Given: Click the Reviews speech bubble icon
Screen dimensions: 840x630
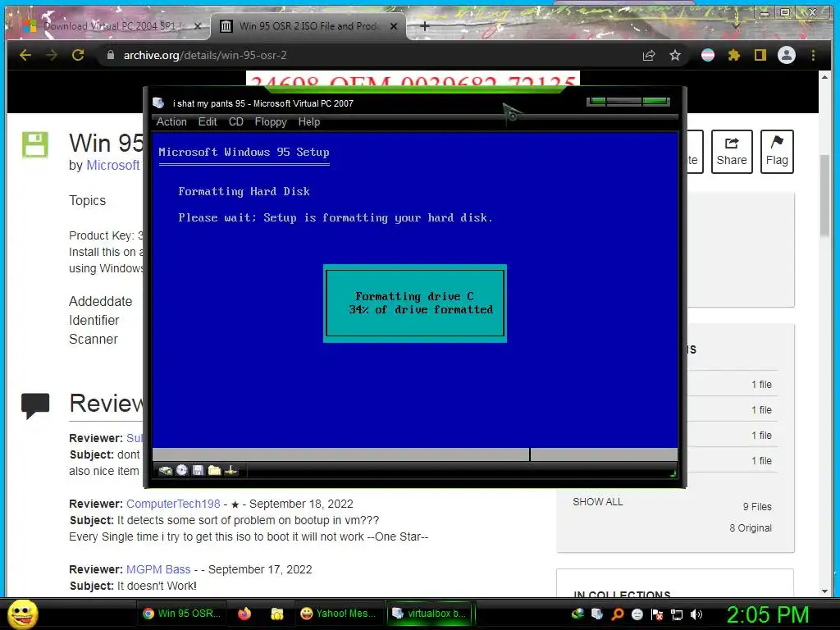Looking at the screenshot, I should 35,405.
